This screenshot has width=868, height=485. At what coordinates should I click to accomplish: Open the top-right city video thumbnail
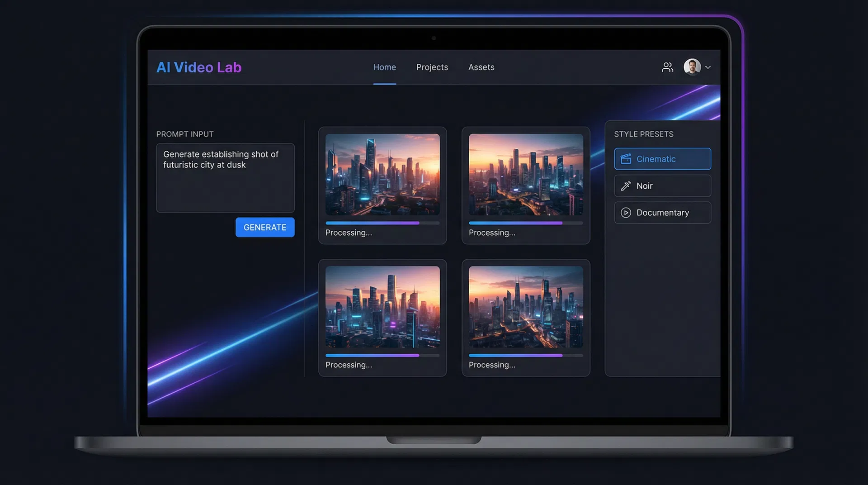526,174
